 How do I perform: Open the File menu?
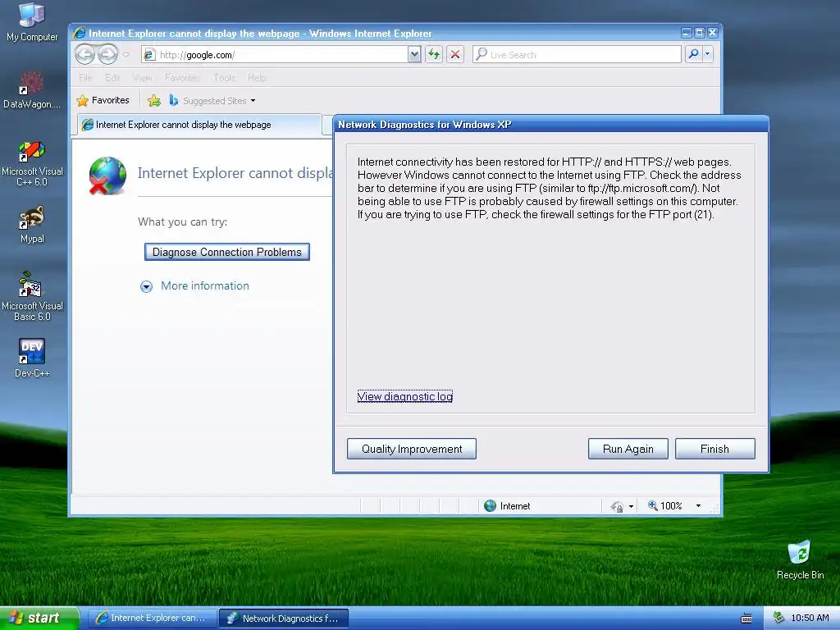point(85,78)
